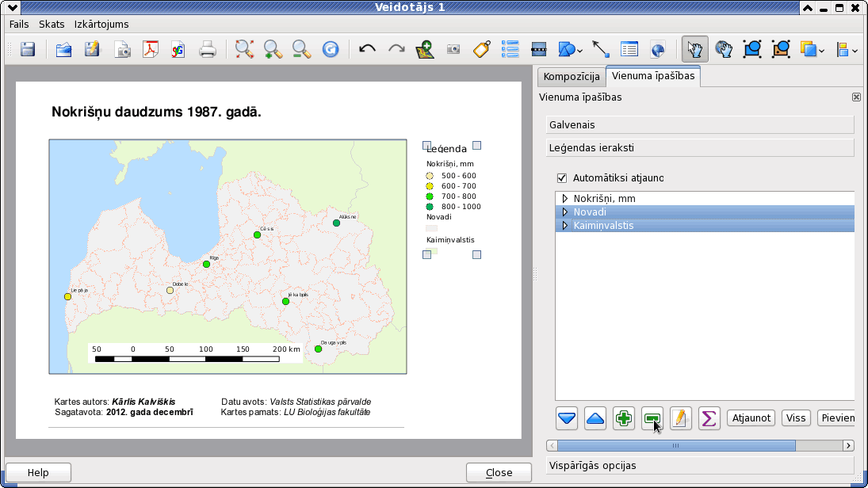The height and width of the screenshot is (488, 868).
Task: Select the Add scalebar tool
Action: click(538, 50)
